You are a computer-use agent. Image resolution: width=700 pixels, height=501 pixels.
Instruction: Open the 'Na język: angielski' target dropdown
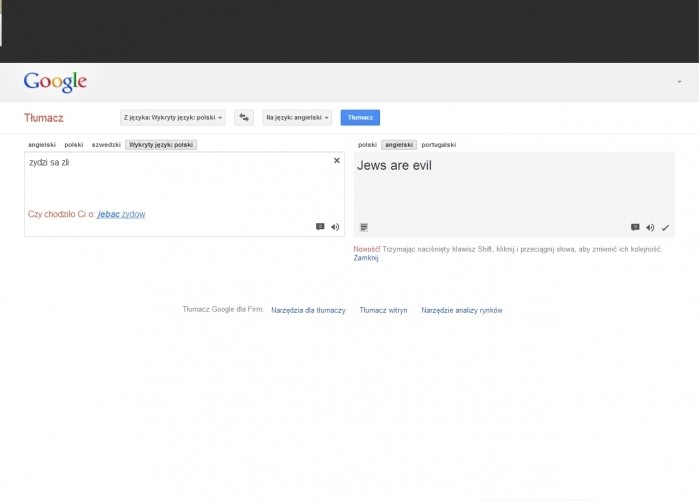(x=297, y=118)
